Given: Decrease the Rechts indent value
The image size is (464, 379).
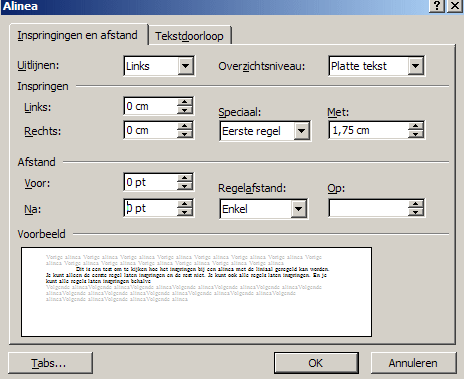Looking at the screenshot, I should [x=185, y=134].
